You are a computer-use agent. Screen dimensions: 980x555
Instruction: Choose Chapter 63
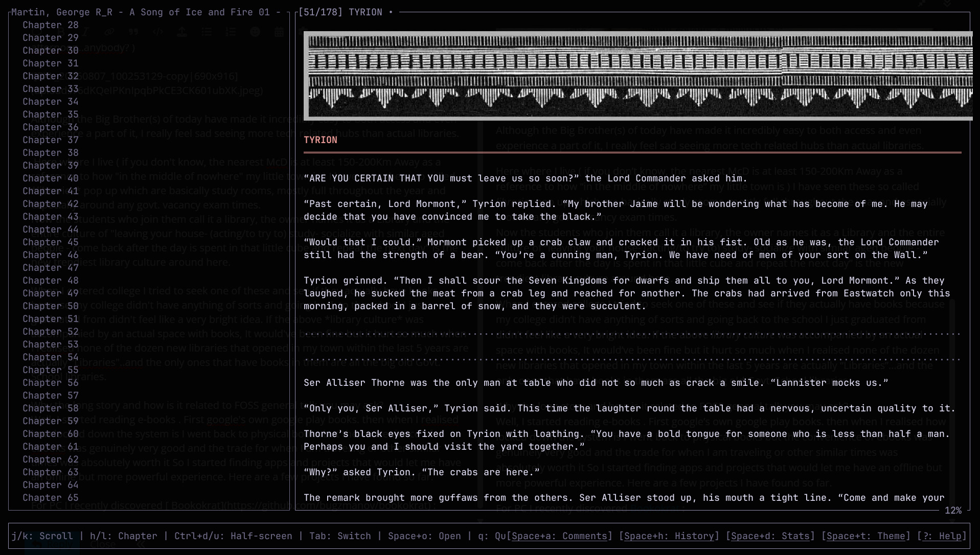coord(51,472)
